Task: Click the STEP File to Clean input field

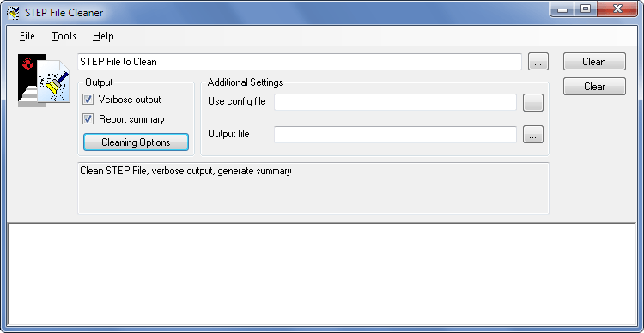Action: coord(300,62)
